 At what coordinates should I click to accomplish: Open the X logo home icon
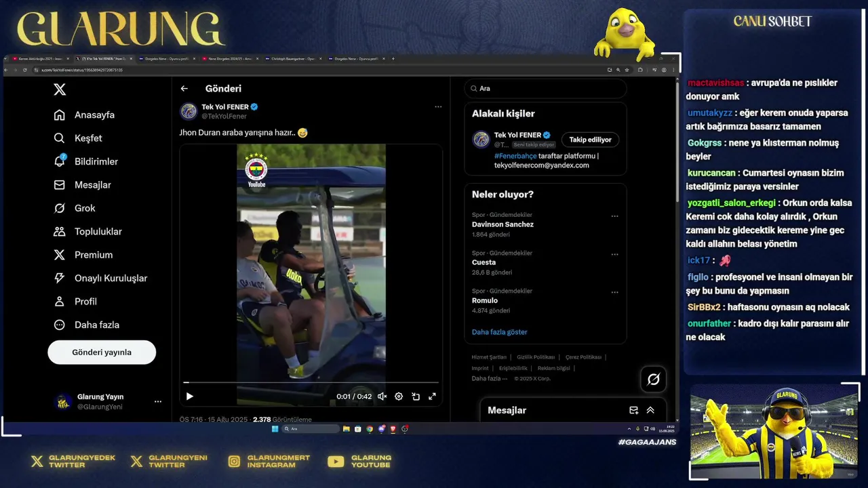click(60, 89)
